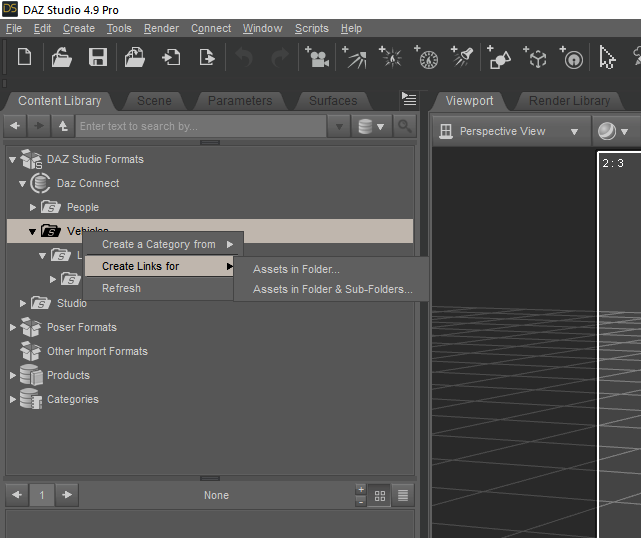Expand the Categories node
Viewport: 641px width, 538px height.
[x=13, y=399]
